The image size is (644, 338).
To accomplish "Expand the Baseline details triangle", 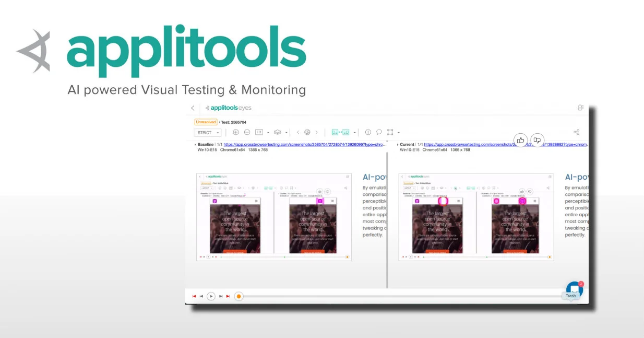I will [196, 144].
